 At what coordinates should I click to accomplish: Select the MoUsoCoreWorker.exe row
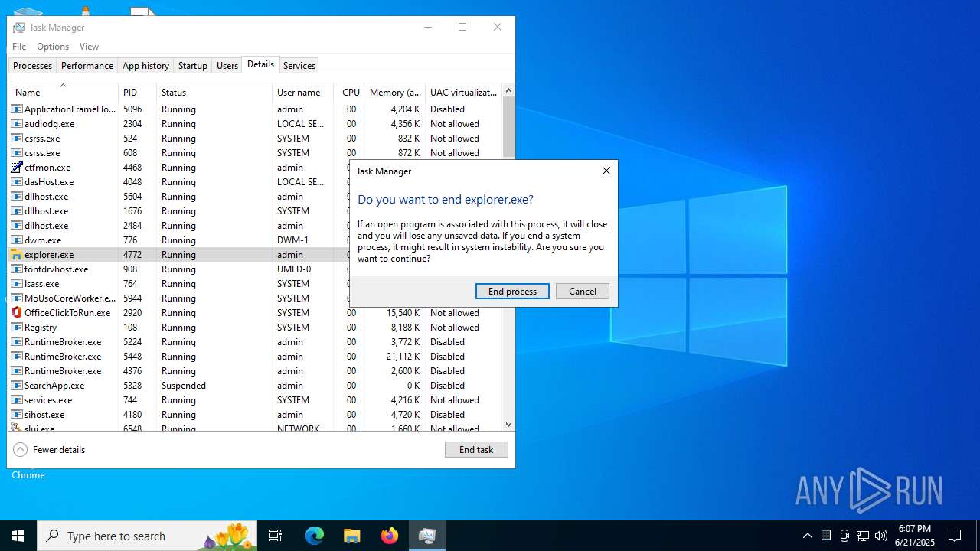178,298
